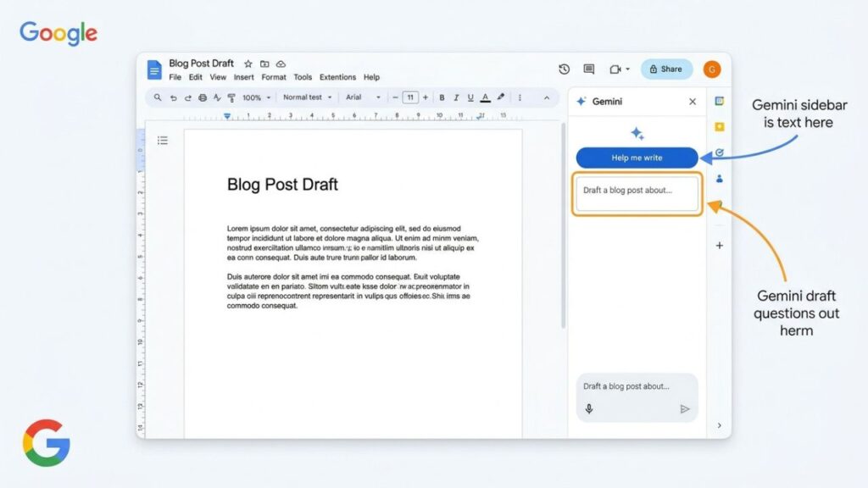Open the View menu
868x488 pixels.
(218, 77)
